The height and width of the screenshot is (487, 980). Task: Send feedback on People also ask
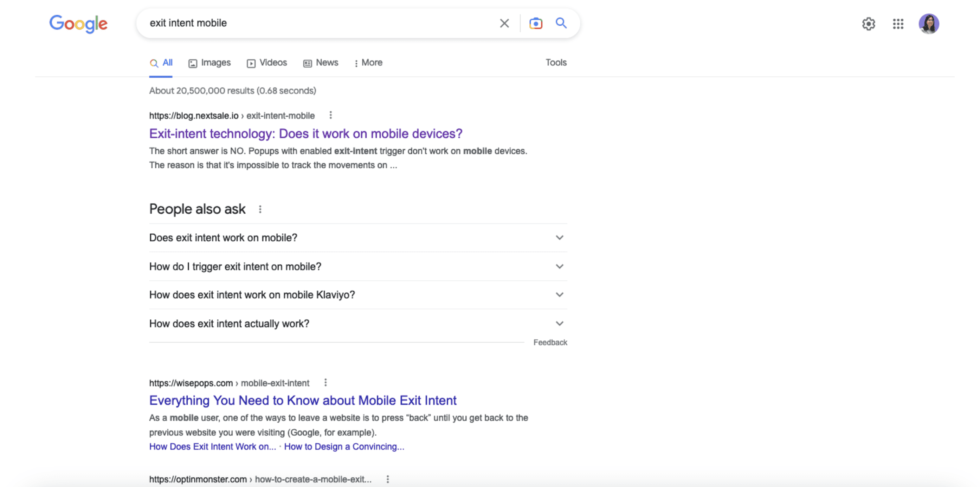click(x=550, y=342)
